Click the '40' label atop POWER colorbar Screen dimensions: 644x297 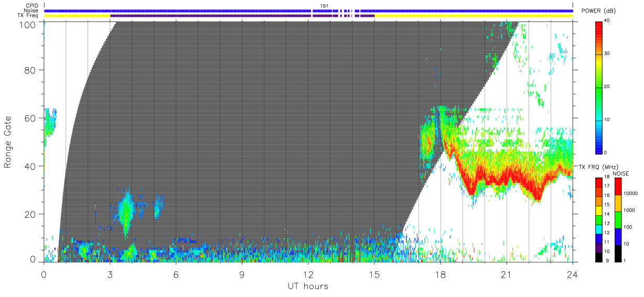606,20
